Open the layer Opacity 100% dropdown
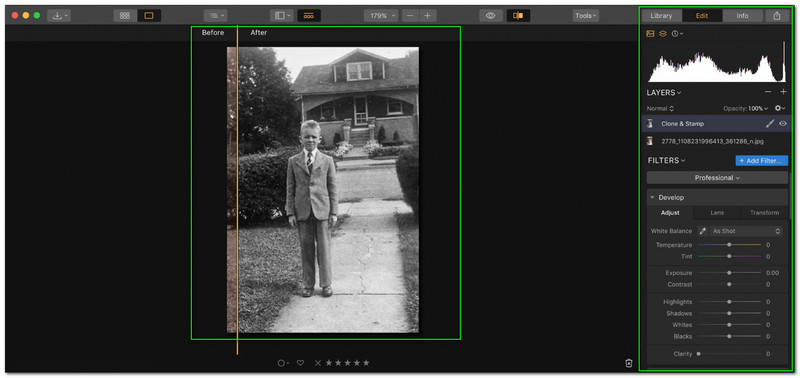The width and height of the screenshot is (800, 378). click(745, 109)
